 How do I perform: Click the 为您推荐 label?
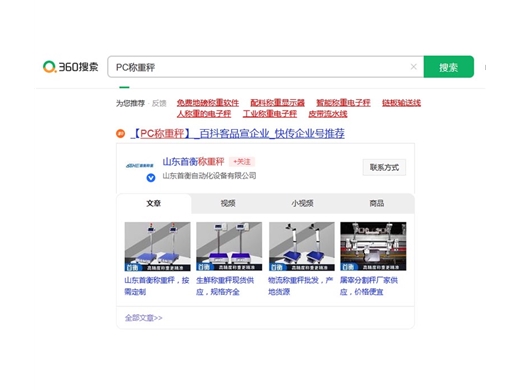130,103
